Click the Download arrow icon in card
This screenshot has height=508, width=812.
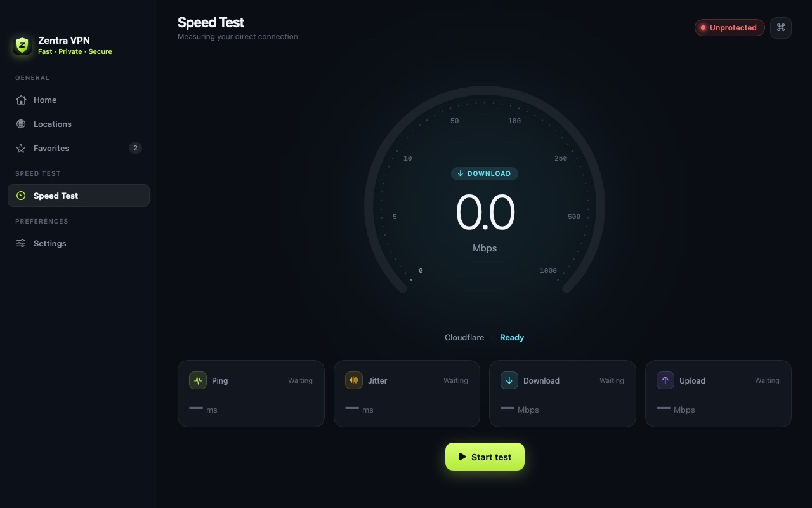pyautogui.click(x=509, y=380)
